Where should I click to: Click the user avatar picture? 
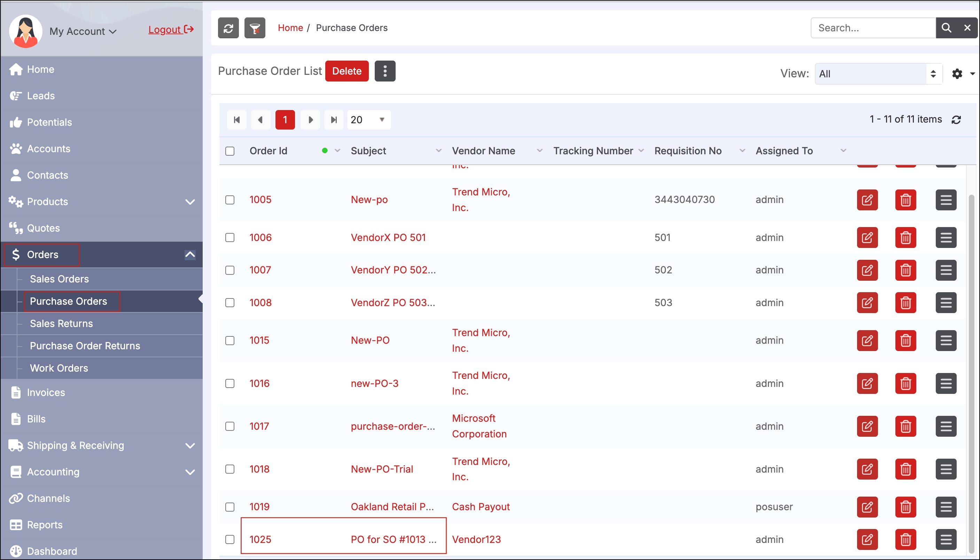25,31
